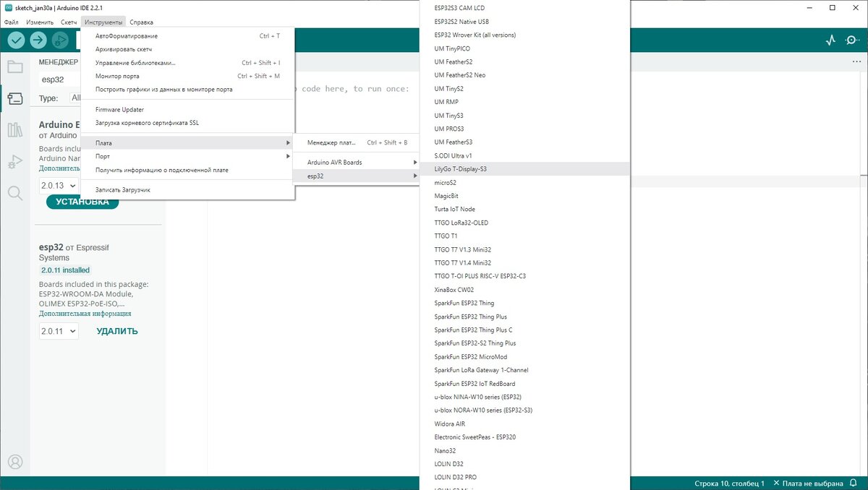868x490 pixels.
Task: Select ESP32S3 CAM LCD board
Action: [524, 8]
